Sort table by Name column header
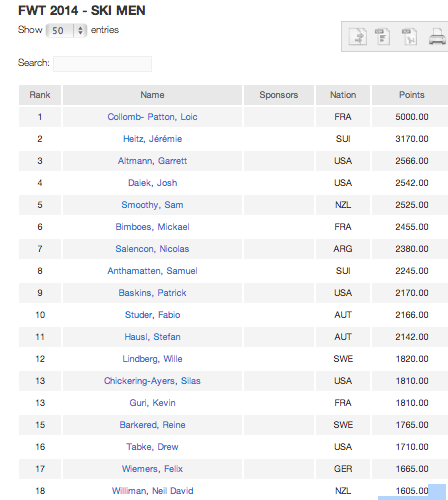Image resolution: width=448 pixels, height=500 pixels. point(152,95)
